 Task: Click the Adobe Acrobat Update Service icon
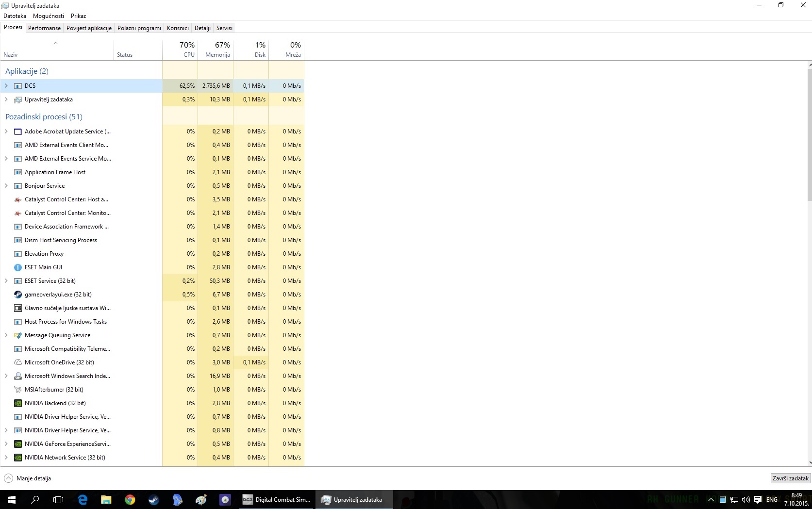pyautogui.click(x=18, y=131)
